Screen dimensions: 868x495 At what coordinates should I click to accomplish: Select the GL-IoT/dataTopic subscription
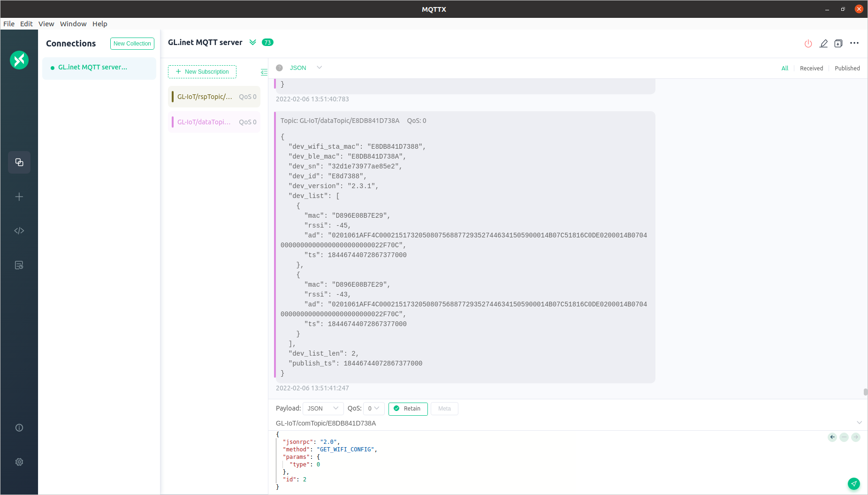pos(214,122)
